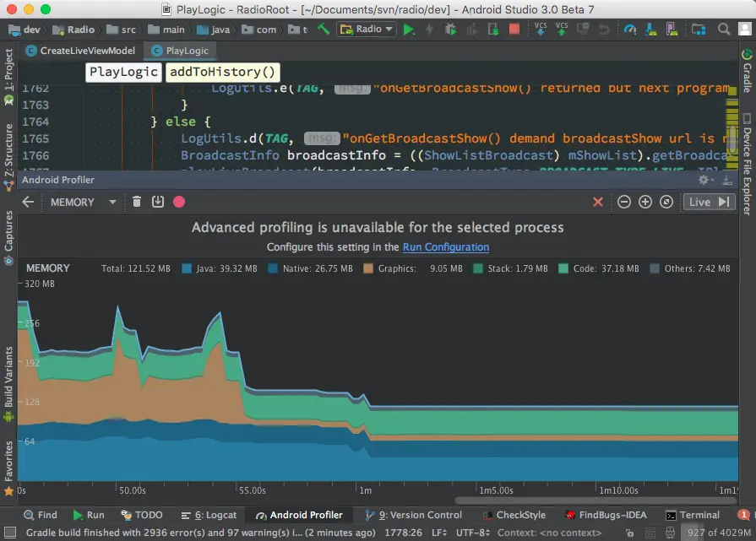Click the Search Everywhere magnifier icon

pos(724,30)
